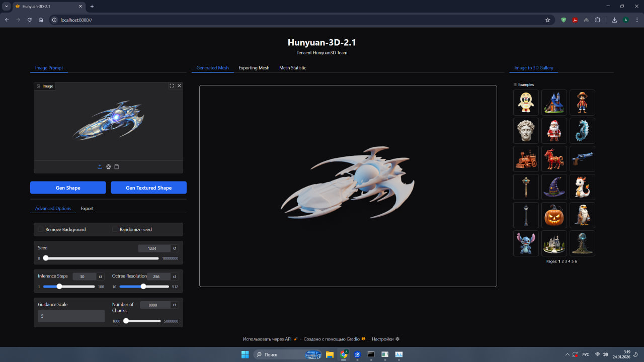Open the Extensions puzzle menu
The width and height of the screenshot is (644, 362).
pyautogui.click(x=598, y=20)
